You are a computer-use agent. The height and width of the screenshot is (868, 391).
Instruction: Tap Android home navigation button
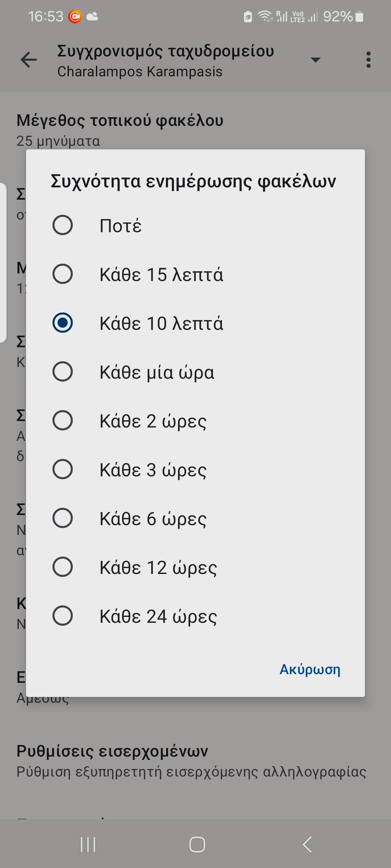click(x=197, y=845)
